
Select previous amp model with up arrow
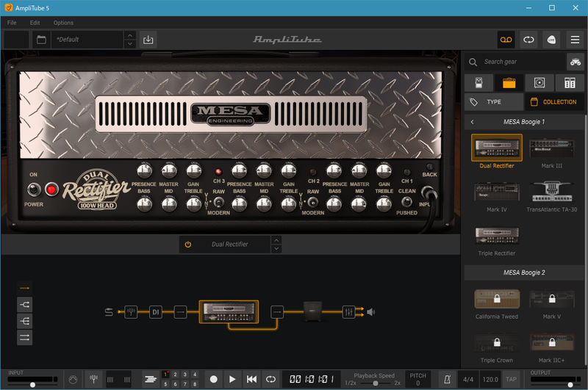(x=276, y=240)
